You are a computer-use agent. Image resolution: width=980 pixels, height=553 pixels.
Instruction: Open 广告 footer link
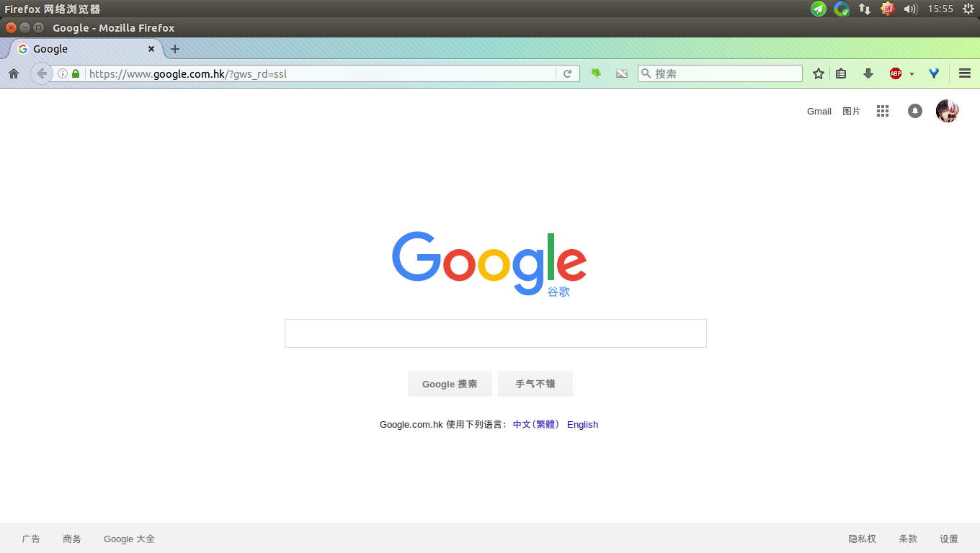click(31, 539)
